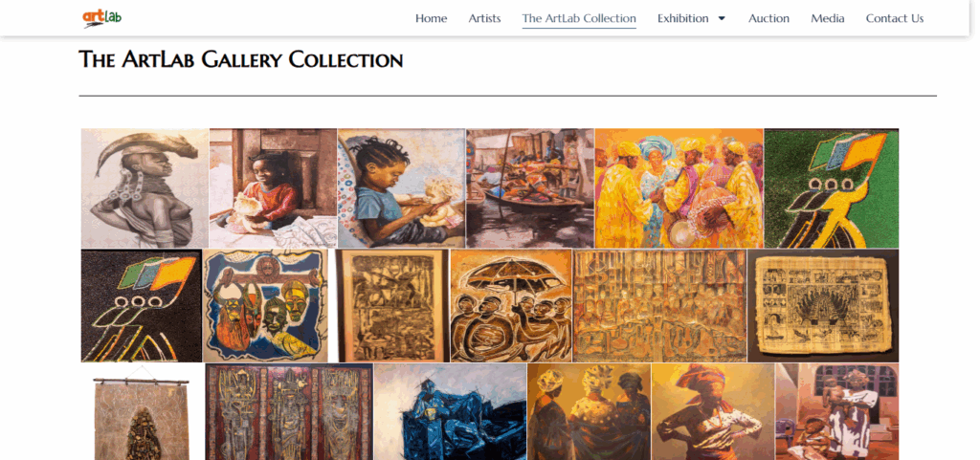Select the green background flag artwork

point(832,188)
